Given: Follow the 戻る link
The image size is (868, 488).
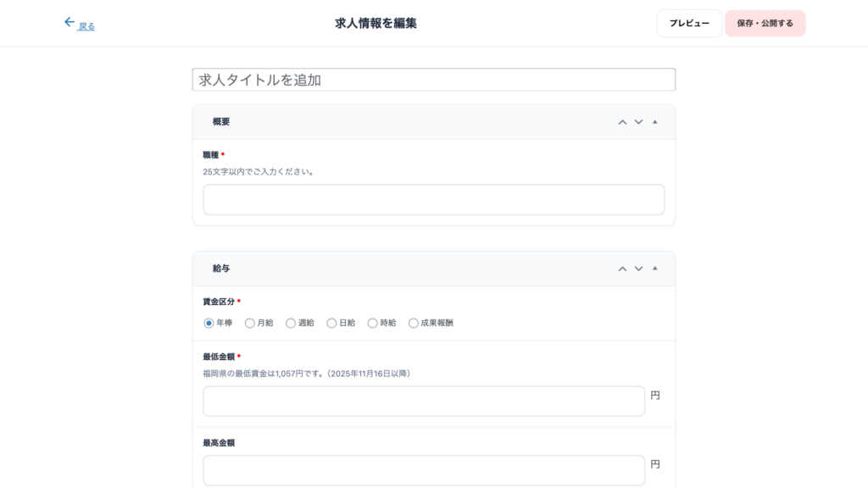Looking at the screenshot, I should pos(86,26).
